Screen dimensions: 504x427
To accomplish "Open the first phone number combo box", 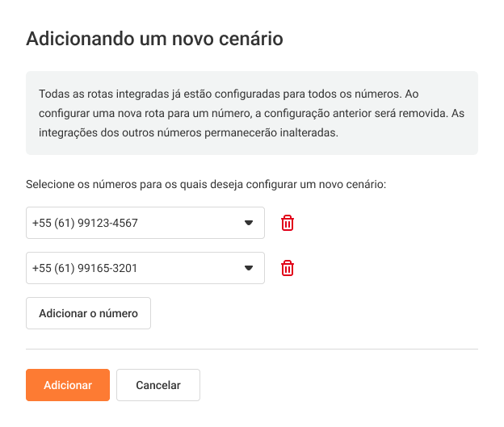I will (145, 223).
